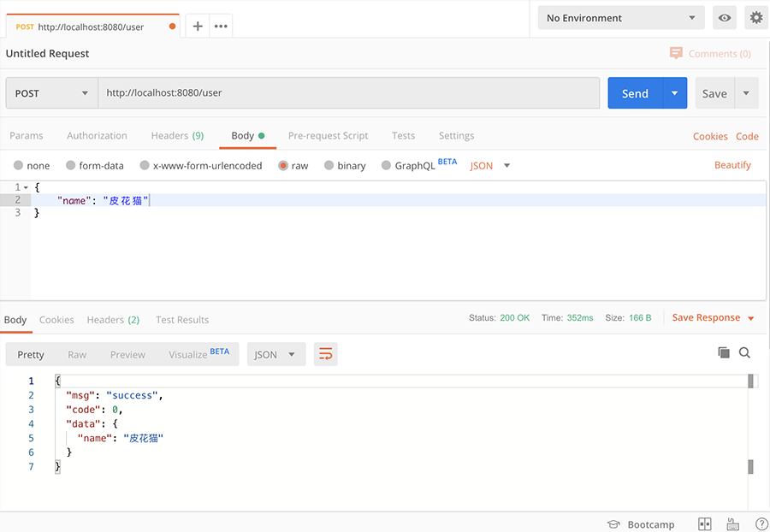
Task: Expand the No Environment selector
Action: 621,18
